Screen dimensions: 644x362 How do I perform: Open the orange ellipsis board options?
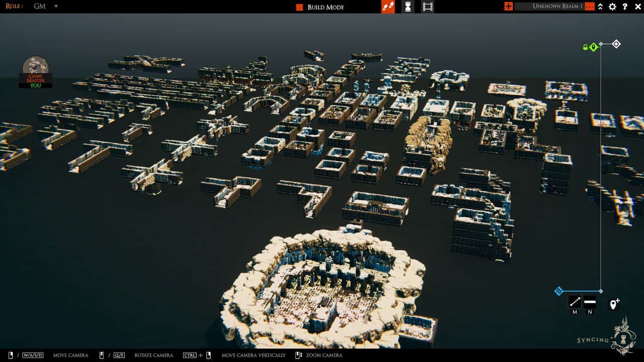pyautogui.click(x=589, y=7)
